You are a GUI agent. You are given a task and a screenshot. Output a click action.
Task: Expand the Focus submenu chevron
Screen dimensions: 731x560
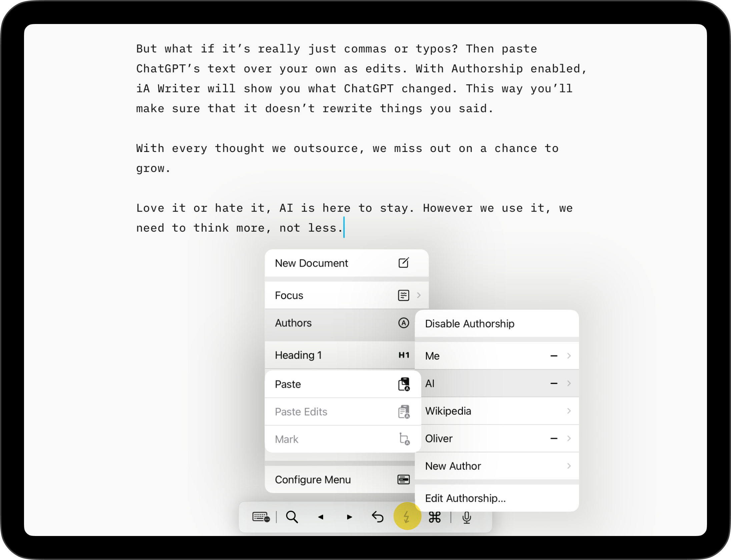(419, 295)
